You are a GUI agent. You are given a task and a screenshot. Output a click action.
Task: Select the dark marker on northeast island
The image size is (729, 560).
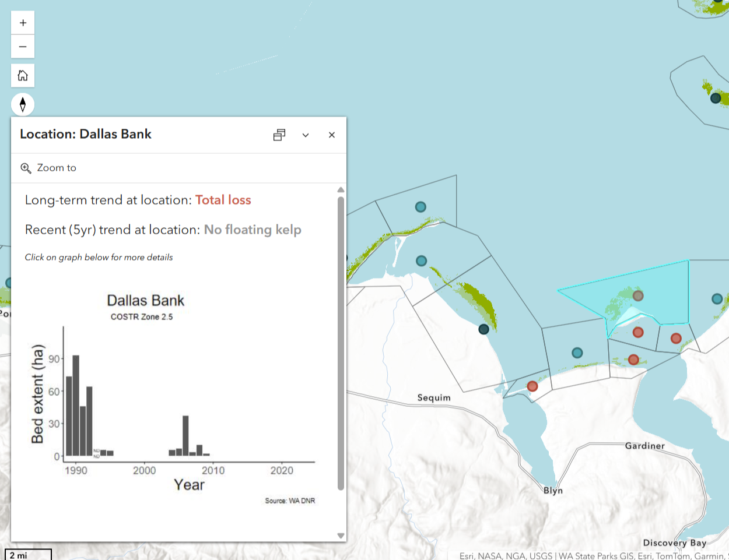(x=716, y=98)
